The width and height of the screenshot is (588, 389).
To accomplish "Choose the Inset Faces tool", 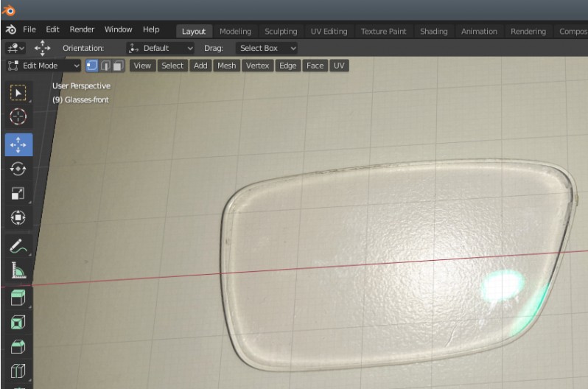I will (x=18, y=322).
